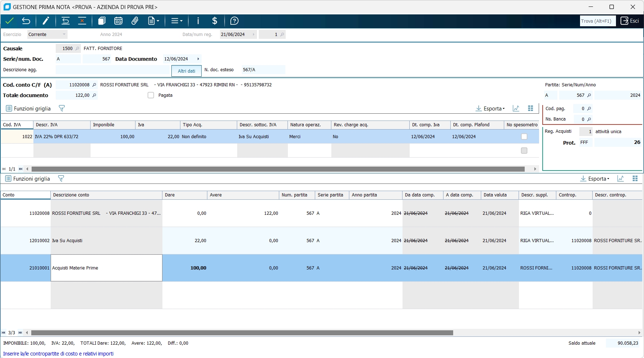This screenshot has width=644, height=358.
Task: Click the dollar sign toolbar icon
Action: click(215, 21)
